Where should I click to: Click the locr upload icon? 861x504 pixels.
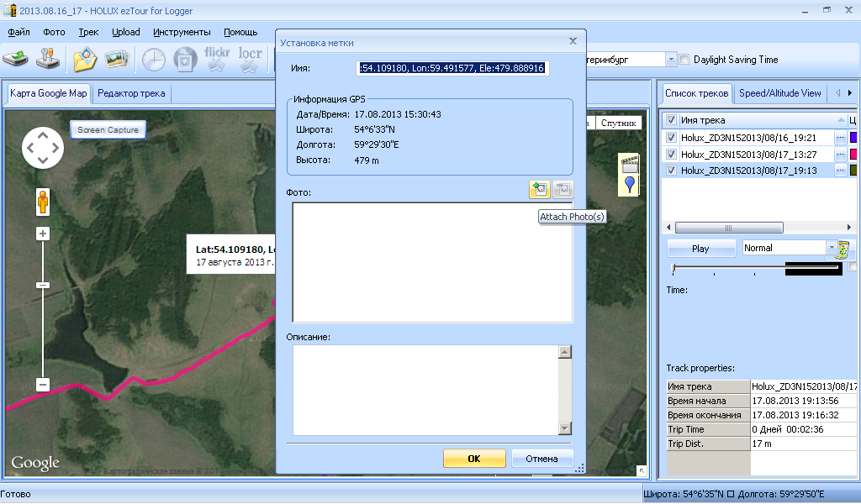click(250, 59)
